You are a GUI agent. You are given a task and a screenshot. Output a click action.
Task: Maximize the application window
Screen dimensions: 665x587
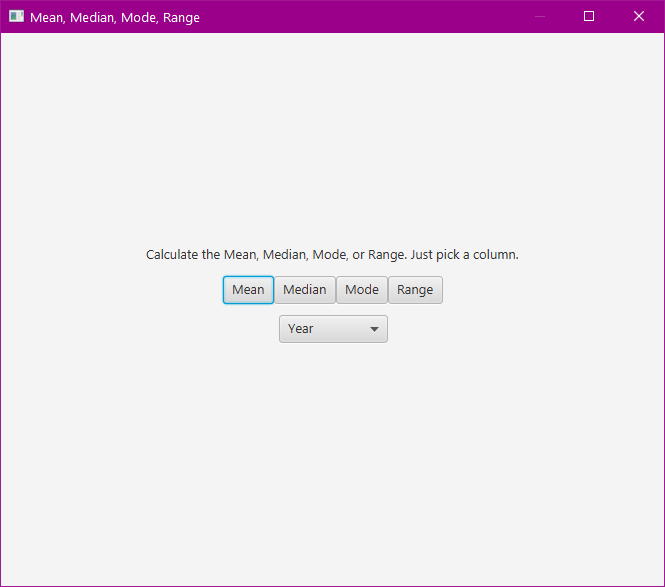pos(589,17)
